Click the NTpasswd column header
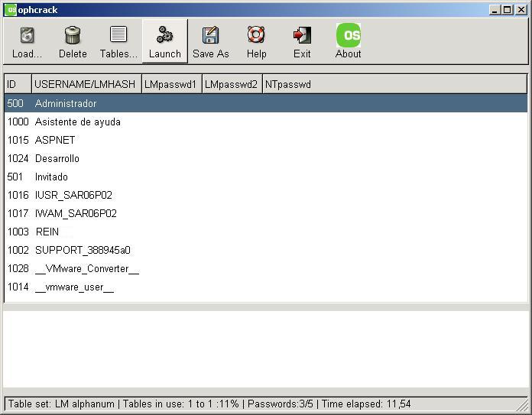The width and height of the screenshot is (532, 415). 395,84
